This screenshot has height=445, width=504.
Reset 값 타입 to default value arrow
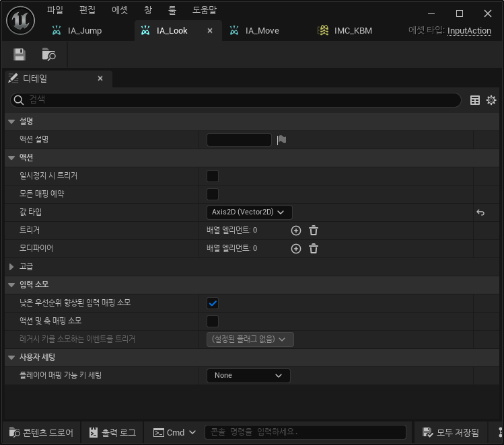pos(480,212)
